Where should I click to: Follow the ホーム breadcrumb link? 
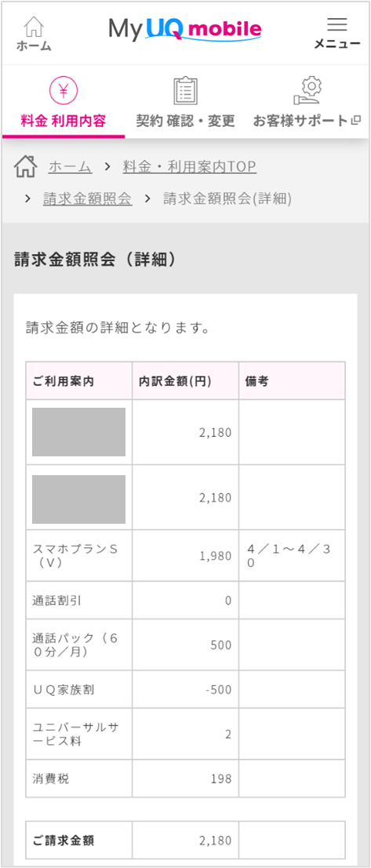pyautogui.click(x=70, y=166)
